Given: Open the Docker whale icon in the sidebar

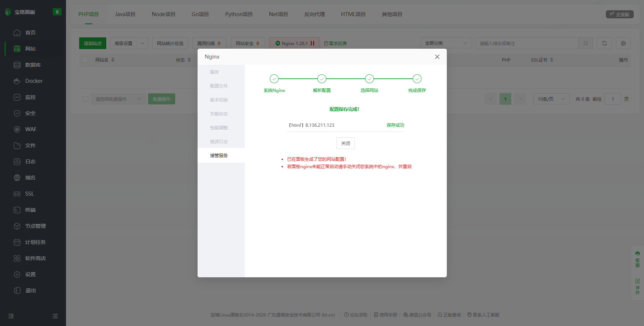Looking at the screenshot, I should pyautogui.click(x=17, y=81).
